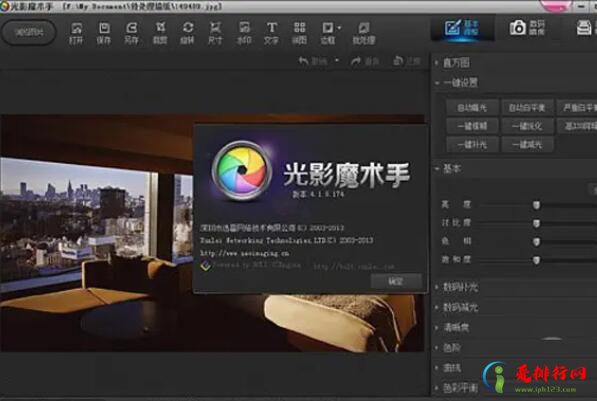Minimize the 光影魔术手 window
The image size is (597, 401).
pyautogui.click(x=581, y=6)
